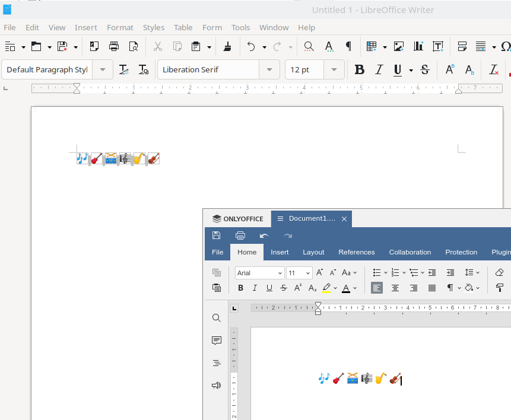Toggle Bold in LibreOffice formatting bar
Screen dimensions: 511x420
click(360, 70)
